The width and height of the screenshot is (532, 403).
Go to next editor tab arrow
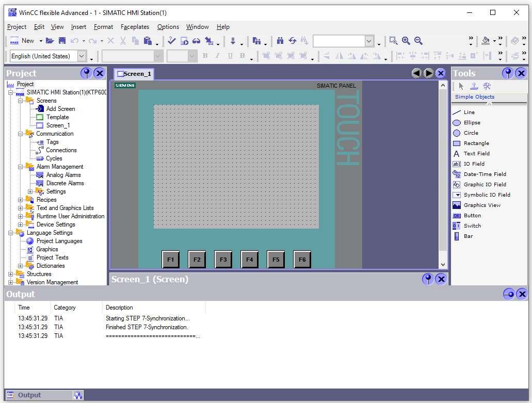[428, 73]
